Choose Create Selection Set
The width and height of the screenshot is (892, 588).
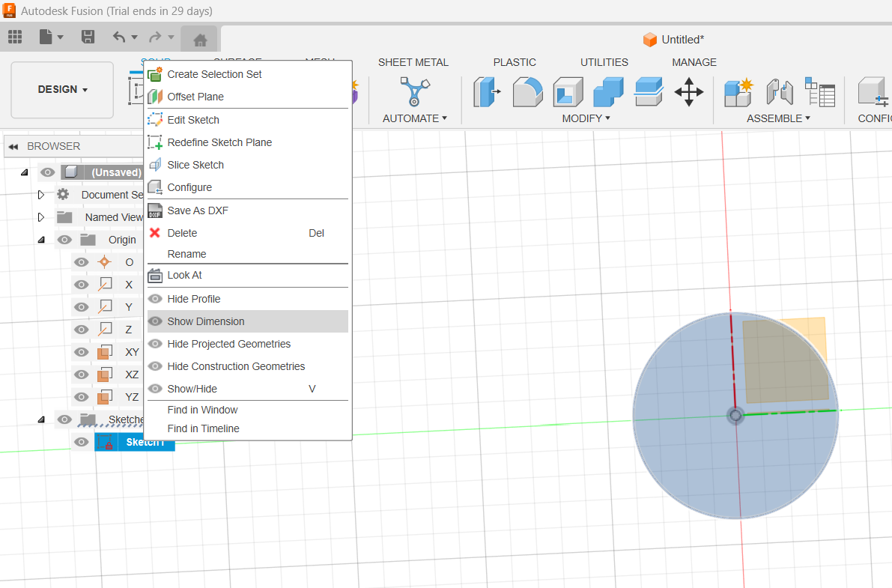(x=247, y=75)
